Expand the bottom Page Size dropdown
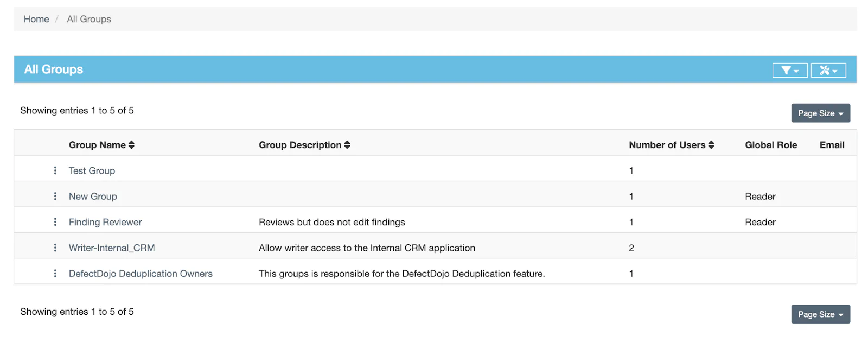 tap(820, 314)
